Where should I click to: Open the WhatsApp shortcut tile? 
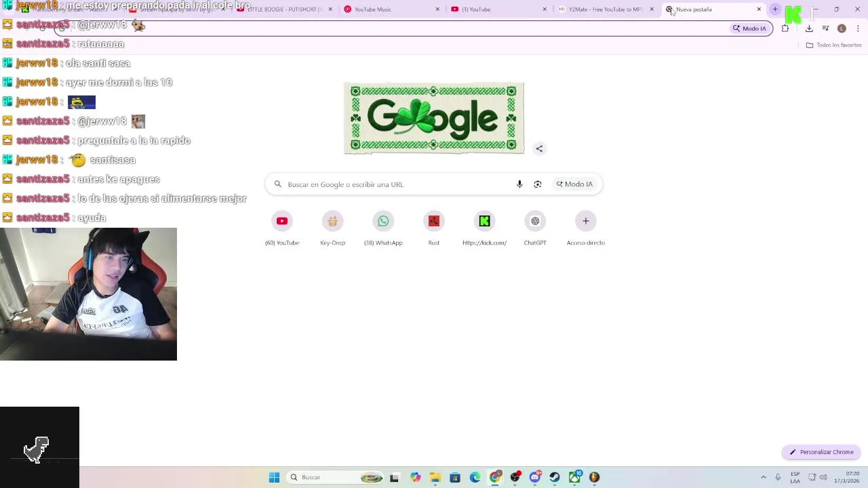383,229
